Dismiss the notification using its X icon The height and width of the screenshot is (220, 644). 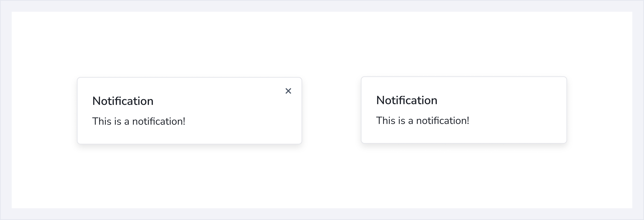pos(288,91)
